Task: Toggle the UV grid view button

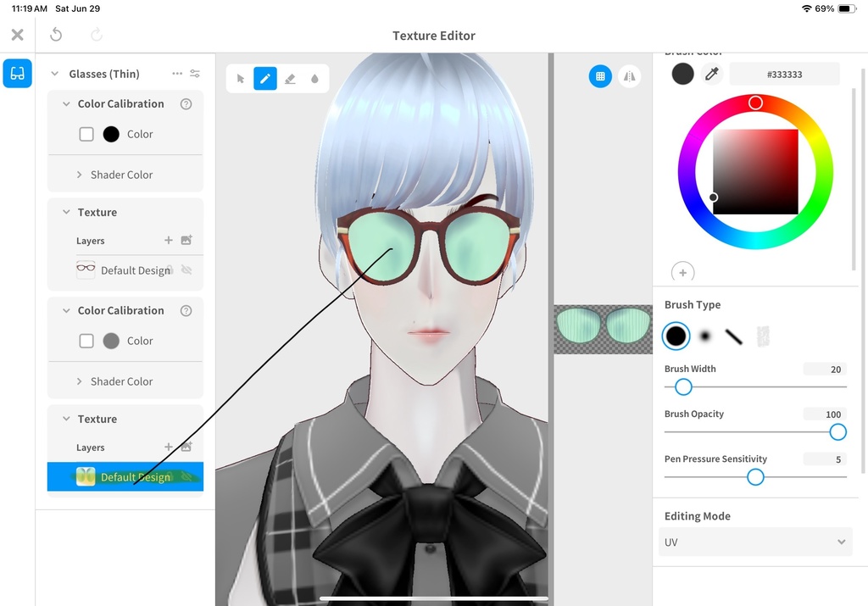Action: pyautogui.click(x=600, y=76)
